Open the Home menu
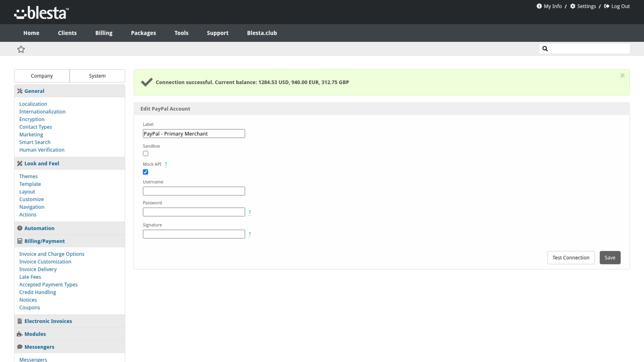 click(x=31, y=33)
